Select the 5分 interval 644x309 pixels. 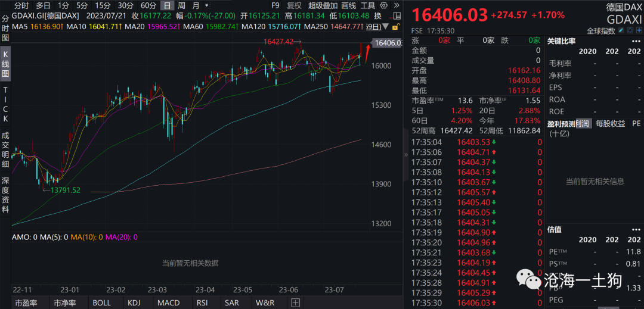(82, 6)
